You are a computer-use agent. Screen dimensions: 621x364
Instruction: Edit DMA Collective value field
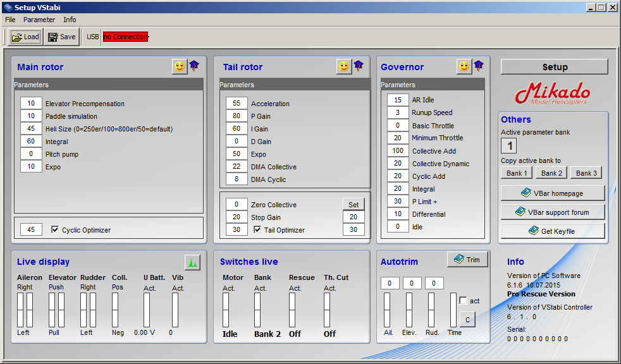click(237, 167)
